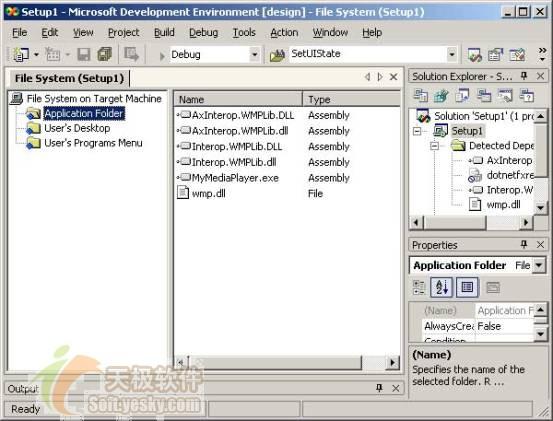Open the Project menu
The height and width of the screenshot is (421, 553).
point(123,32)
